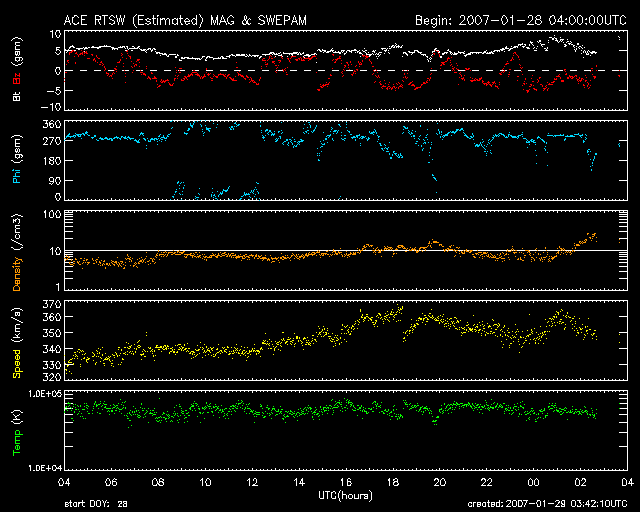Click the 'start DOY: 28' text
Viewport: 640px width, 512px height.
pyautogui.click(x=96, y=504)
